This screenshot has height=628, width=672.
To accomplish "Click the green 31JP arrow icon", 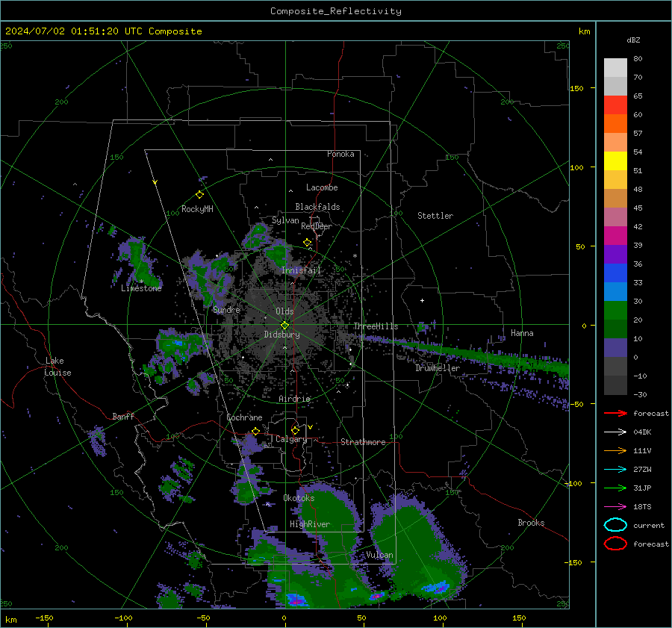I will (x=615, y=488).
